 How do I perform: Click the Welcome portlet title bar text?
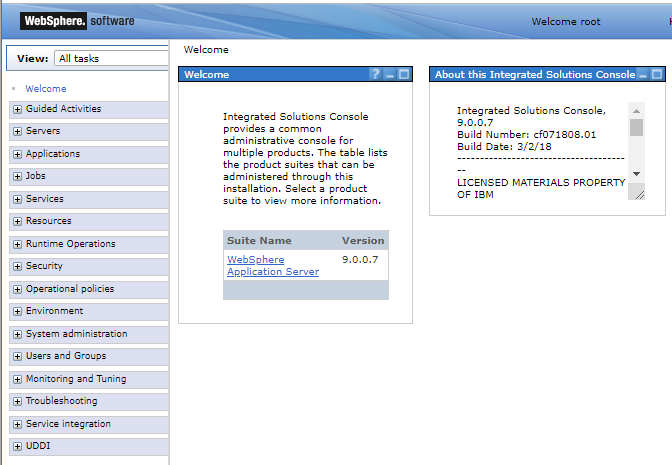pyautogui.click(x=207, y=75)
